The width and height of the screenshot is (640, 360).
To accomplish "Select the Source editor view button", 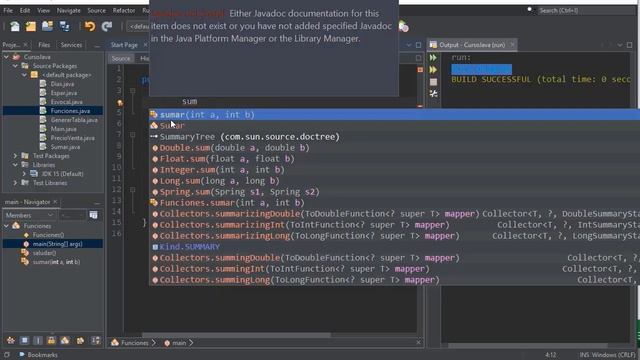I will pos(121,58).
